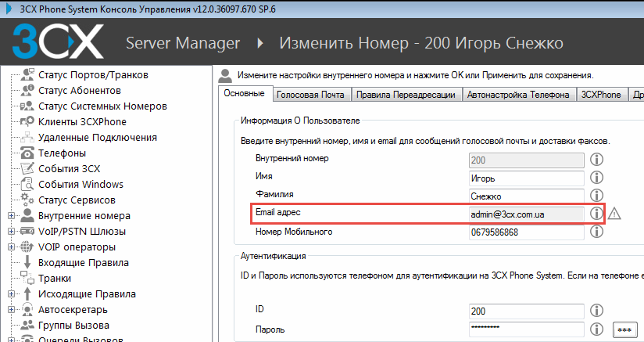Expand Исходящие Правила tree node
Image resolution: width=644 pixels, height=342 pixels.
point(11,293)
